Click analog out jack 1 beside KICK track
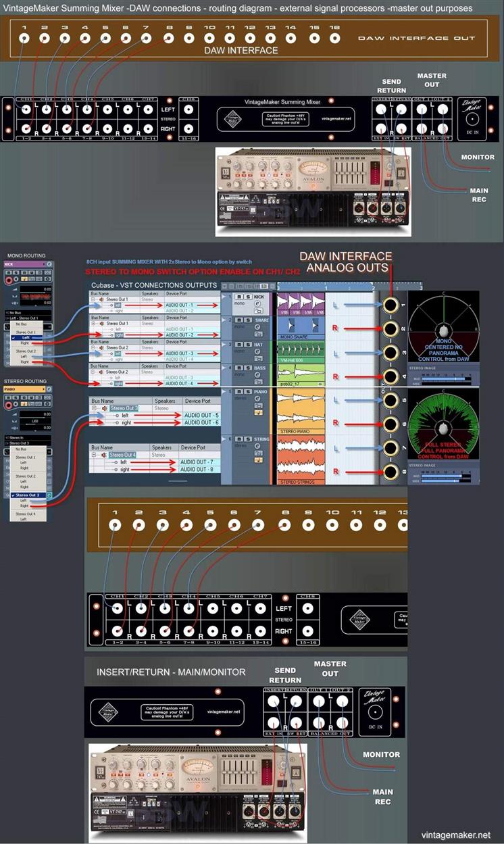The image size is (504, 844). click(x=390, y=305)
